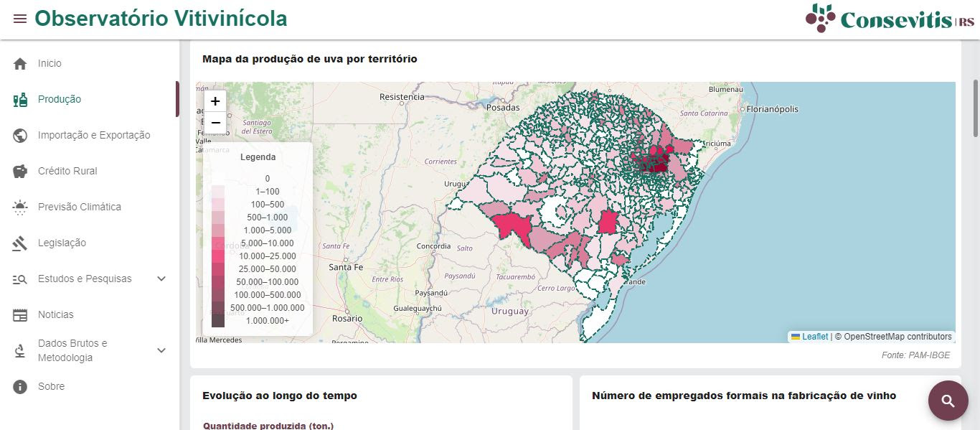Click the Inicio home icon
The width and height of the screenshot is (980, 430).
[x=20, y=64]
